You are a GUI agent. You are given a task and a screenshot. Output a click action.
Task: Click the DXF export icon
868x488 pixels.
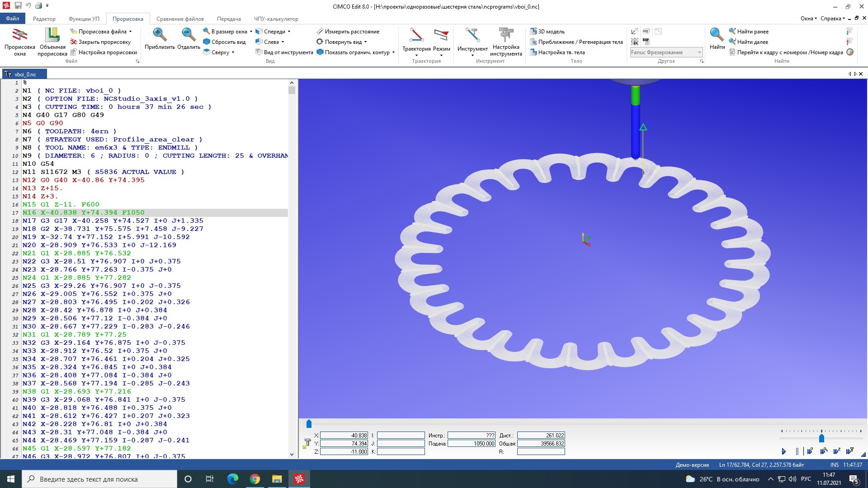coord(646,42)
